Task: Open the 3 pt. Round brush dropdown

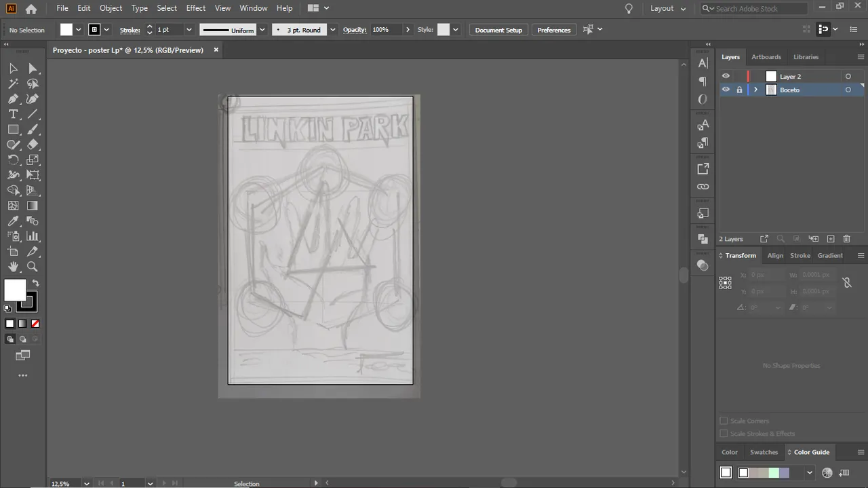Action: coord(332,30)
